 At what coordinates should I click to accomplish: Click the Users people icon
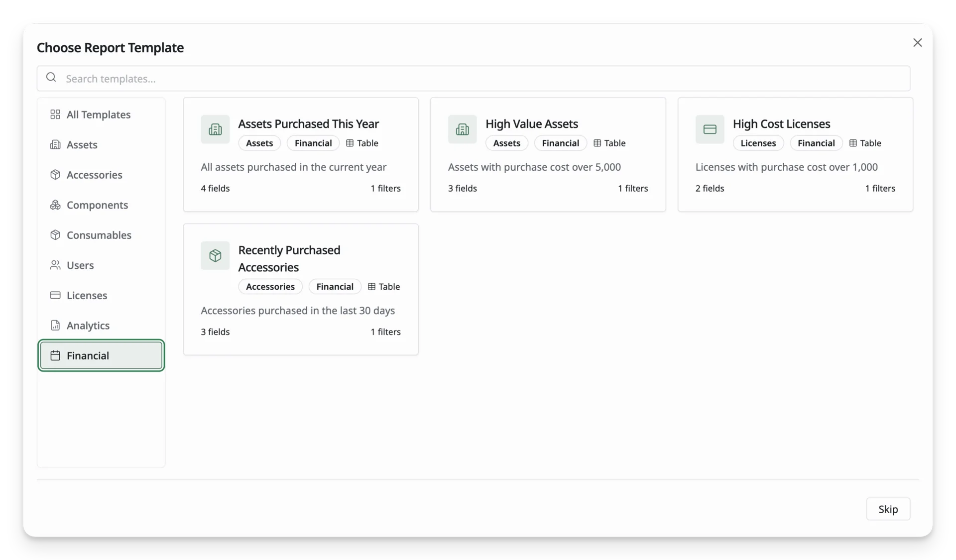pyautogui.click(x=55, y=265)
